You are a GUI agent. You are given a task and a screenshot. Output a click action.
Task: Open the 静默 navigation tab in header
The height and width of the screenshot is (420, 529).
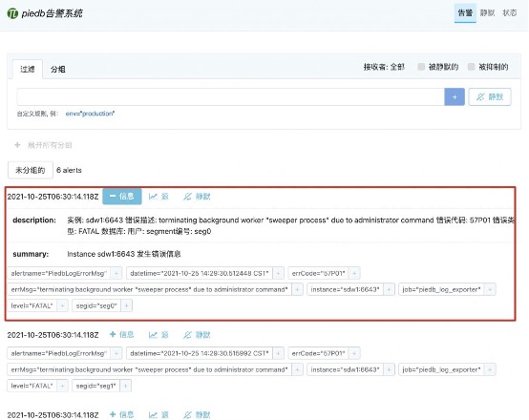coord(487,13)
